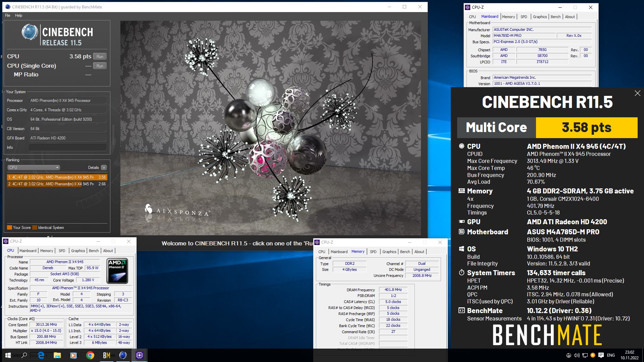The width and height of the screenshot is (644, 362).
Task: Click the Details arrow button in Ranking
Action: pos(104,168)
